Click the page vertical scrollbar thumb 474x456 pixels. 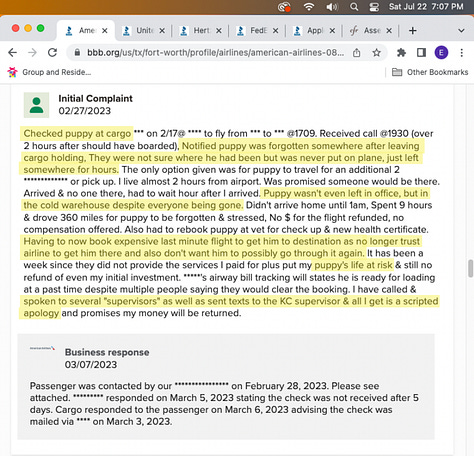pos(470,268)
